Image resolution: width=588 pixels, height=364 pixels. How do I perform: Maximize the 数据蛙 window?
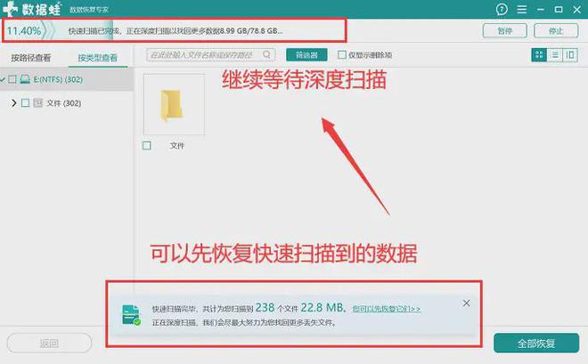coord(559,10)
